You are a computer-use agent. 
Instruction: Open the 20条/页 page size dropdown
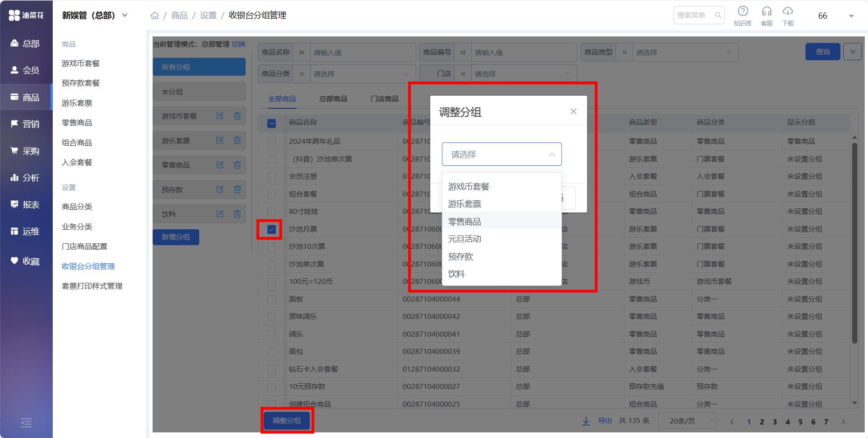tap(687, 421)
